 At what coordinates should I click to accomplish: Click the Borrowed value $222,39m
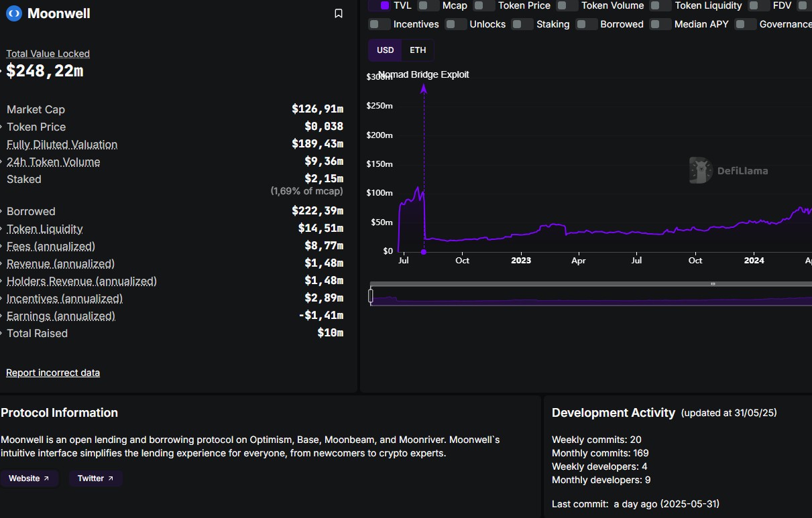tap(317, 211)
